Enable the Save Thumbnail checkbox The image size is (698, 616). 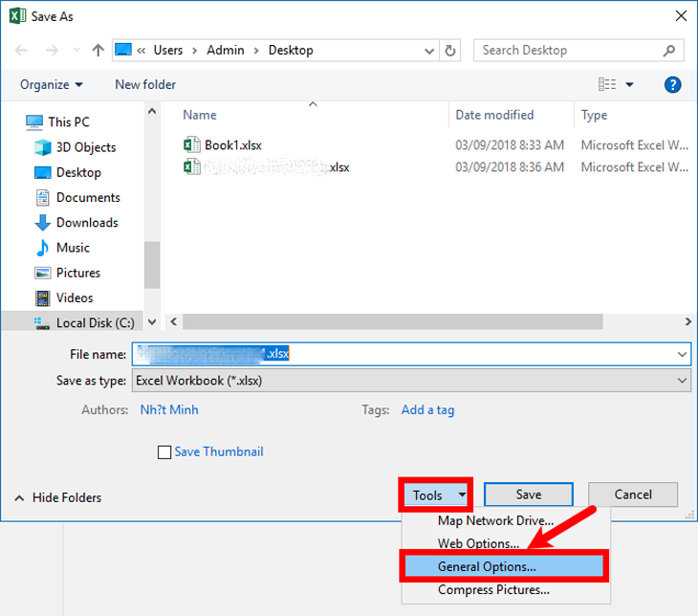tap(164, 452)
